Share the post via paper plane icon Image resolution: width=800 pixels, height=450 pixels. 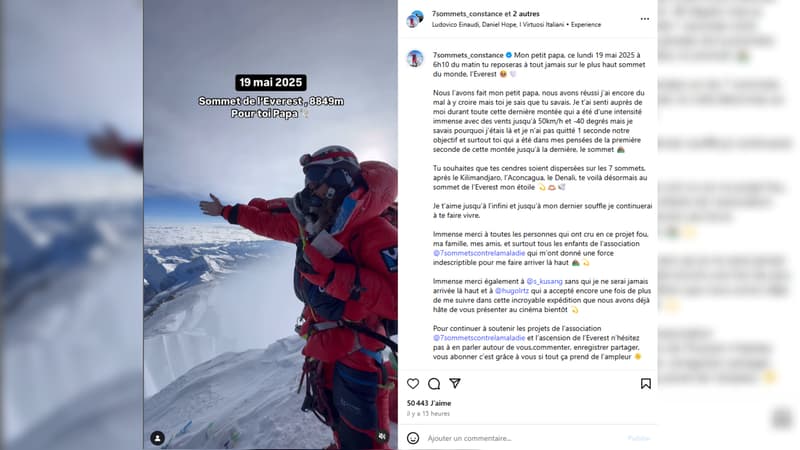pos(455,383)
